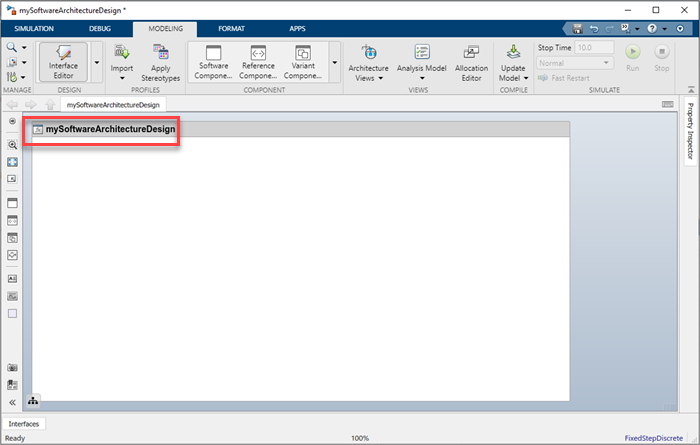Click the Software Component palette icon

[x=12, y=203]
